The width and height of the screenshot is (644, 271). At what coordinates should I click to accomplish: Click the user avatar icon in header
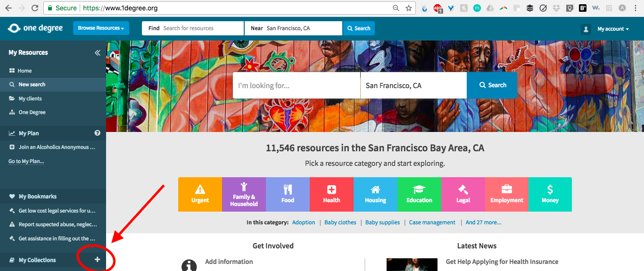click(x=586, y=29)
